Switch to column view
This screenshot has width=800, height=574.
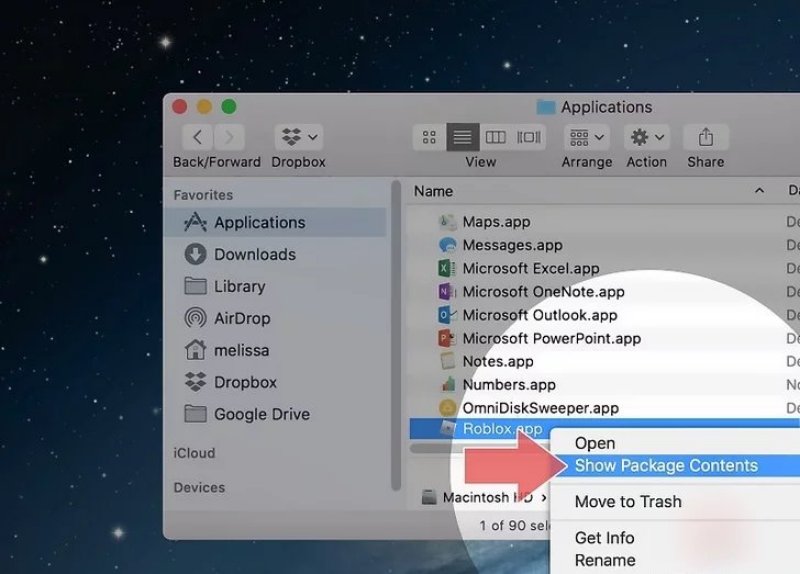pos(495,137)
